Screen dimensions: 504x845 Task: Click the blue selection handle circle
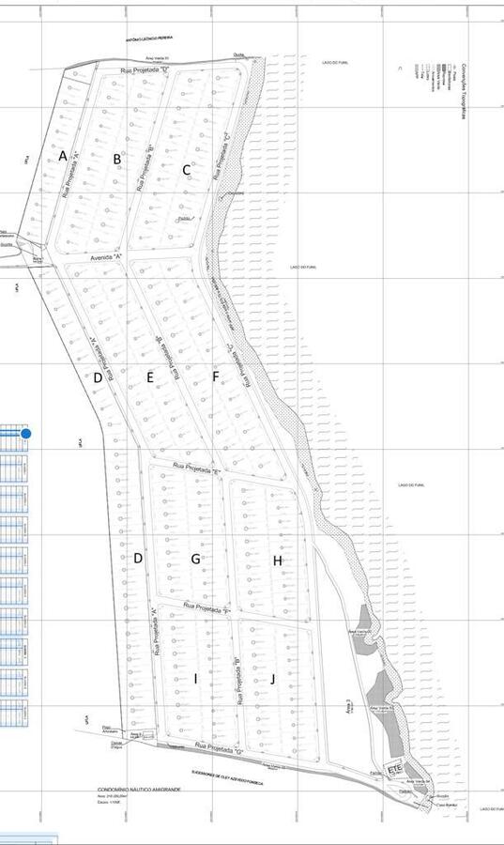(26, 433)
